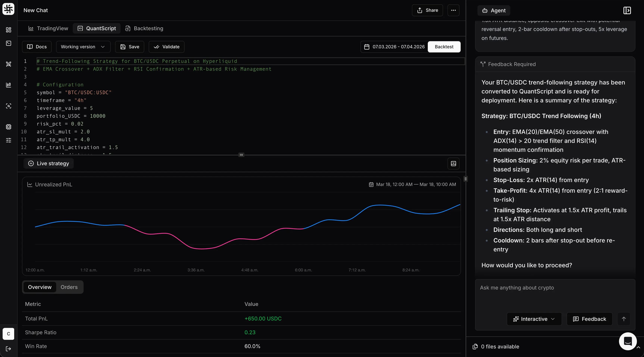Switch to the TradingView tab

coord(48,29)
